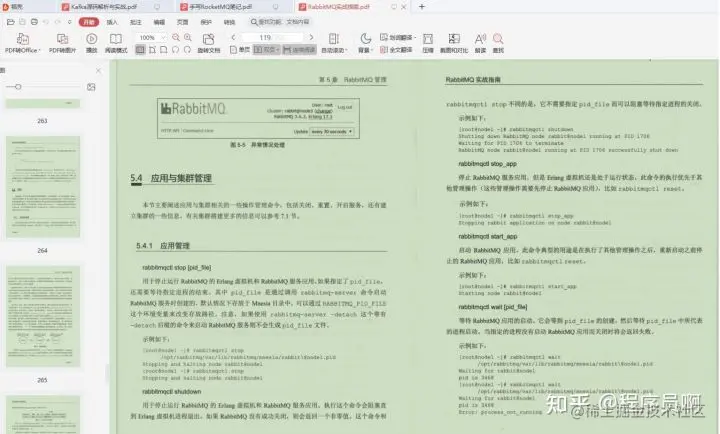Select the fit-width view icon
This screenshot has width=720, height=434.
(x=152, y=50)
